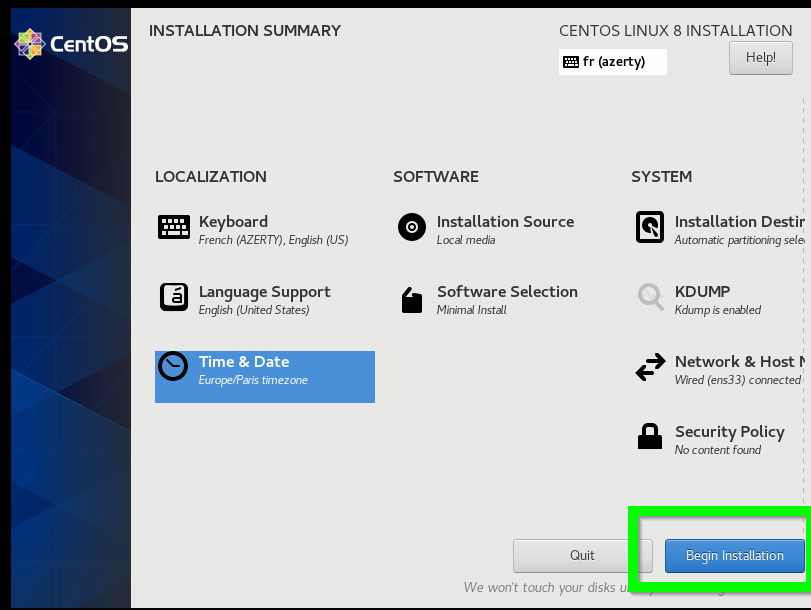The image size is (811, 610).
Task: Open the Europe/Paris timezone setting
Action: pos(253,381)
